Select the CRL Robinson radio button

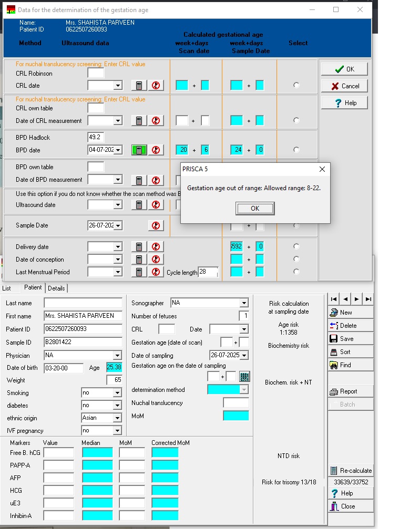click(296, 85)
